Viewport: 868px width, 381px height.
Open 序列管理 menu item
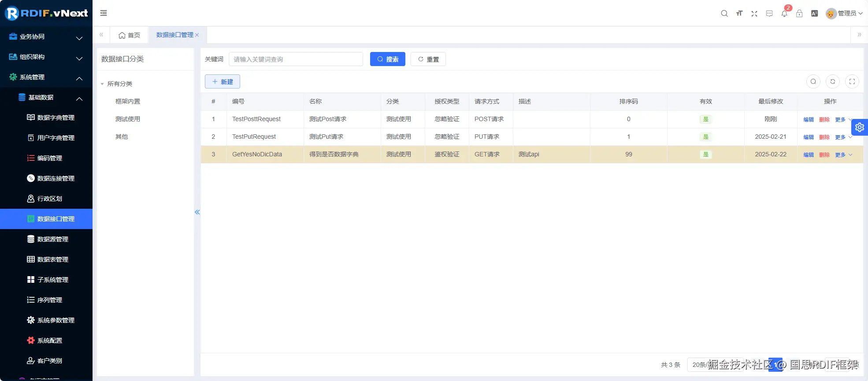click(46, 300)
